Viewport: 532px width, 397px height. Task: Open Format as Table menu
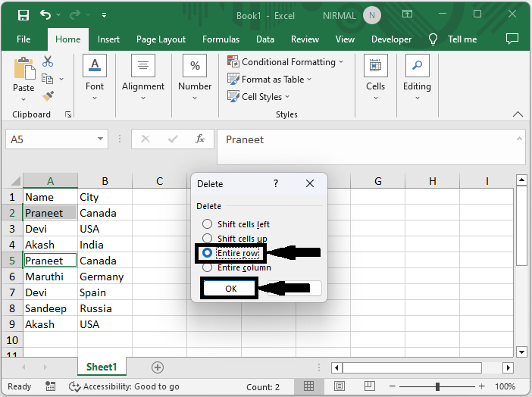269,79
